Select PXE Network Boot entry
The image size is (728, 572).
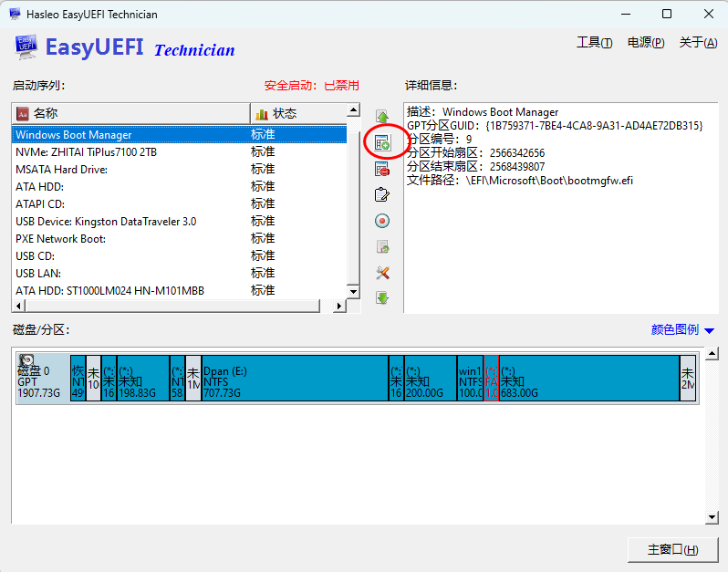(179, 239)
